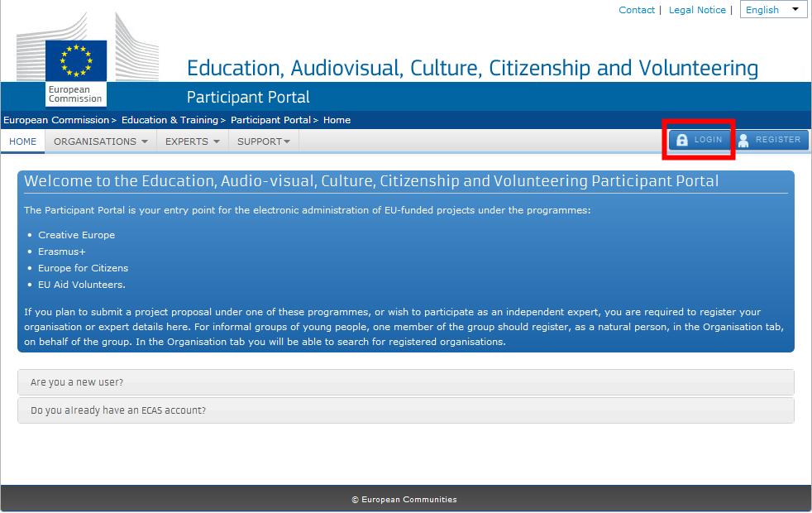Expand the 'Are you a new user?' section
Image resolution: width=812 pixels, height=513 pixels.
(405, 382)
